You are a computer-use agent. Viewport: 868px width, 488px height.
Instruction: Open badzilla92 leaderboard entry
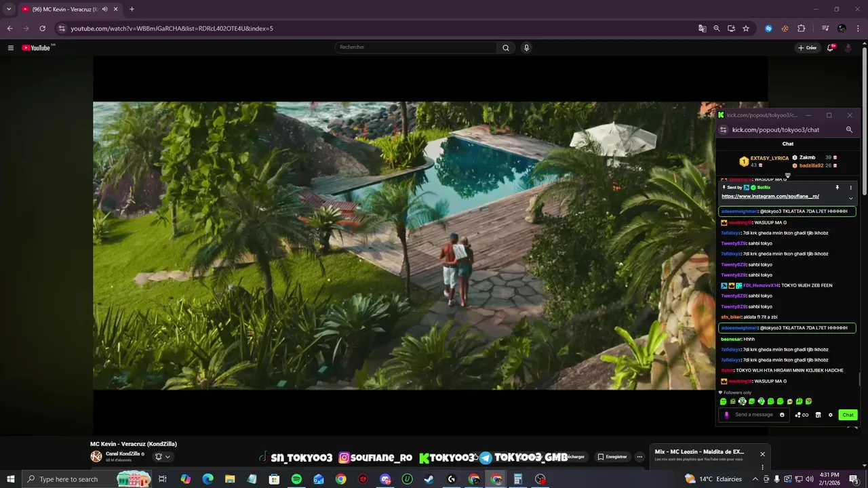click(x=814, y=165)
